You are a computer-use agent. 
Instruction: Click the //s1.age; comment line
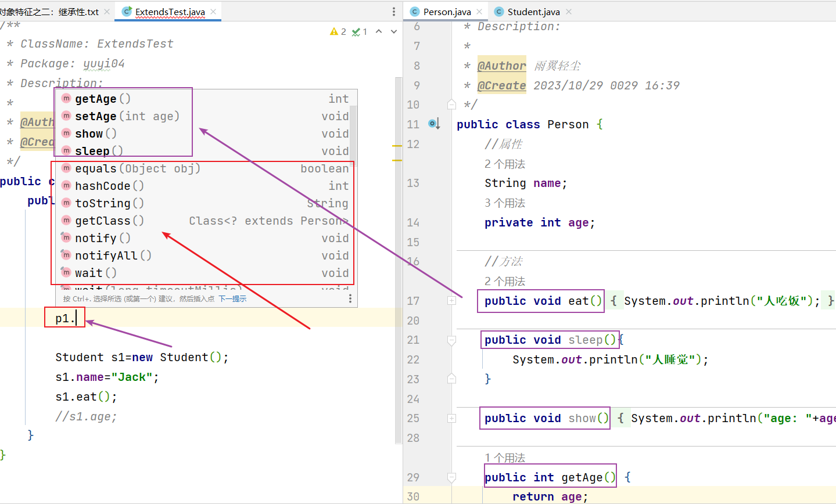click(x=87, y=416)
